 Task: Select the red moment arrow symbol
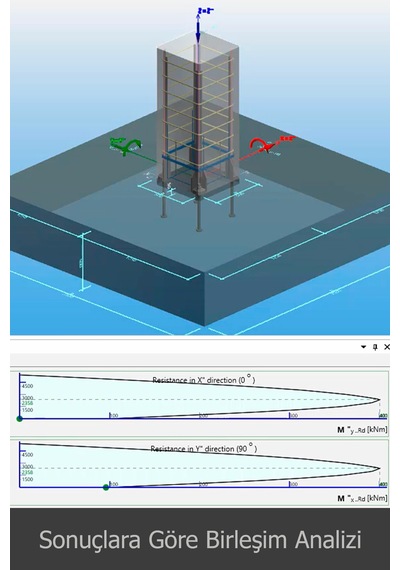pos(263,145)
